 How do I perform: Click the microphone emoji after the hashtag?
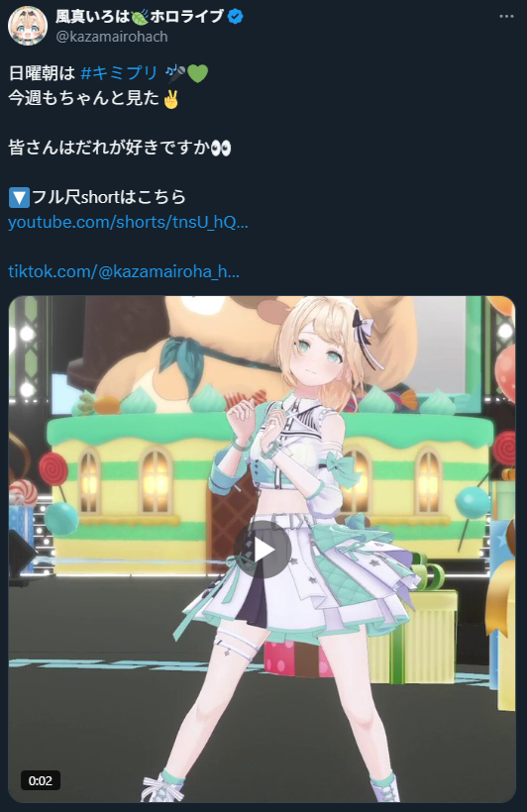click(x=175, y=73)
